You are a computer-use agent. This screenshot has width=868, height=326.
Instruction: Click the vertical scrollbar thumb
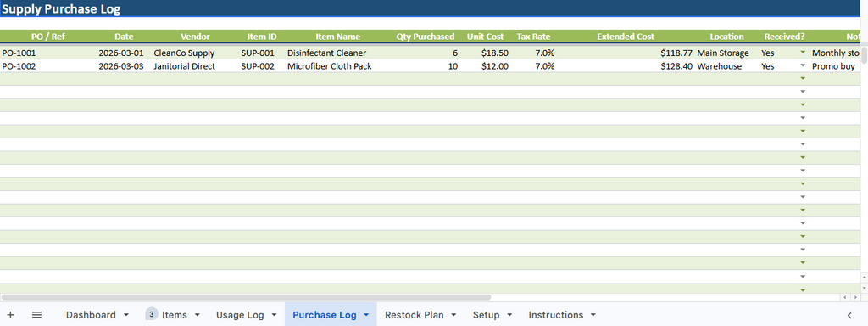(x=864, y=55)
